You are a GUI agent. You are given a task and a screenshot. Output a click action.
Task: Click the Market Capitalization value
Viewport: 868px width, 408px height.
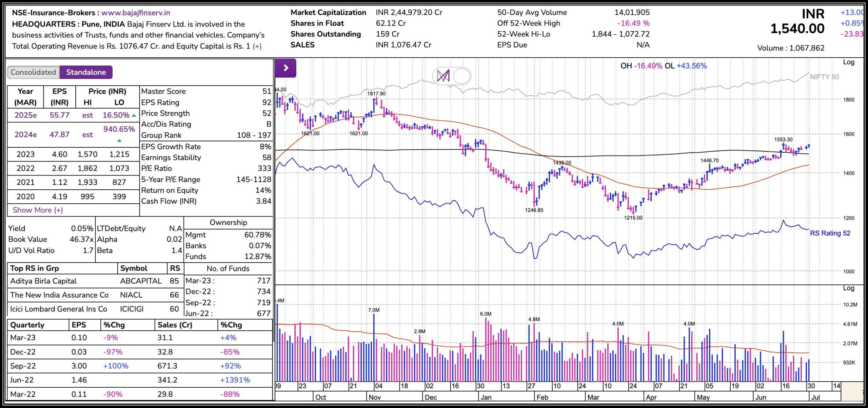(409, 13)
